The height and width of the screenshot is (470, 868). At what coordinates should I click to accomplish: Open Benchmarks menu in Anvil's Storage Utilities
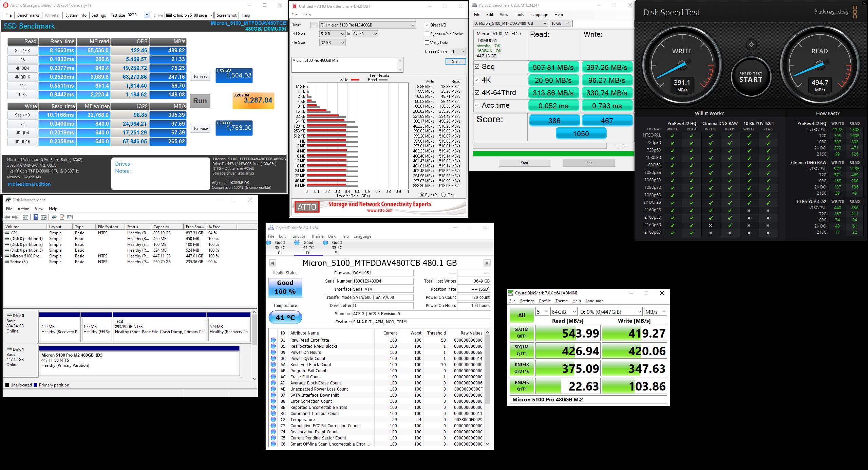28,15
